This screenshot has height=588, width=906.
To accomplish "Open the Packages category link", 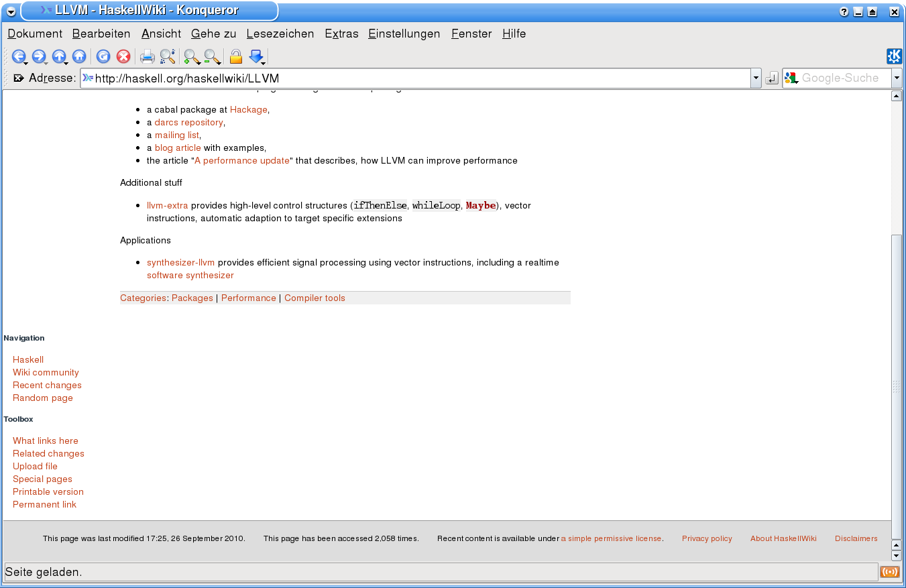I will click(192, 298).
